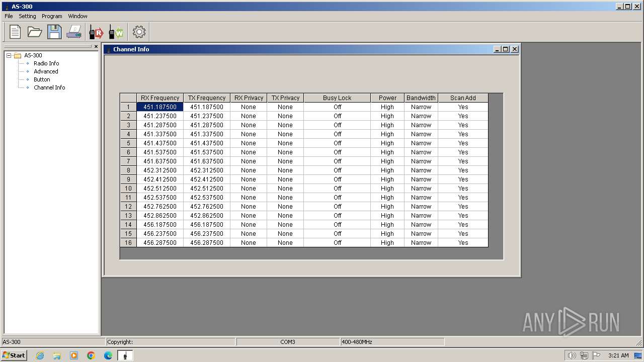The image size is (644, 362).
Task: Launch Google Chrome from taskbar
Action: pos(91,355)
